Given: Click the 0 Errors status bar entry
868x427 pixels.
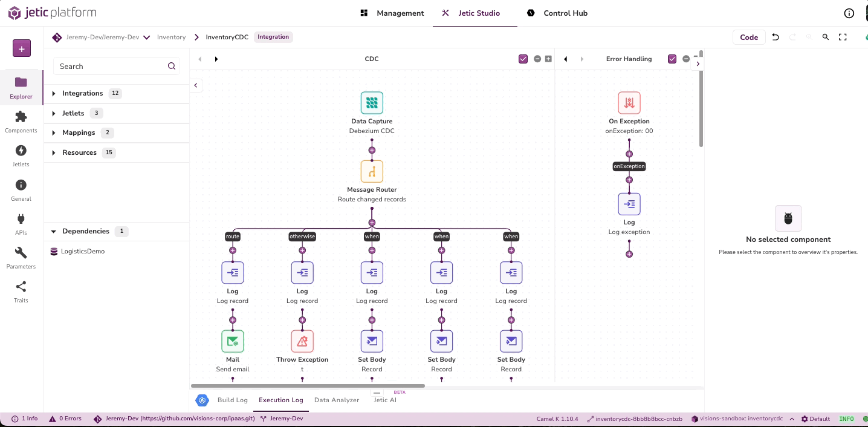Looking at the screenshot, I should click(65, 419).
